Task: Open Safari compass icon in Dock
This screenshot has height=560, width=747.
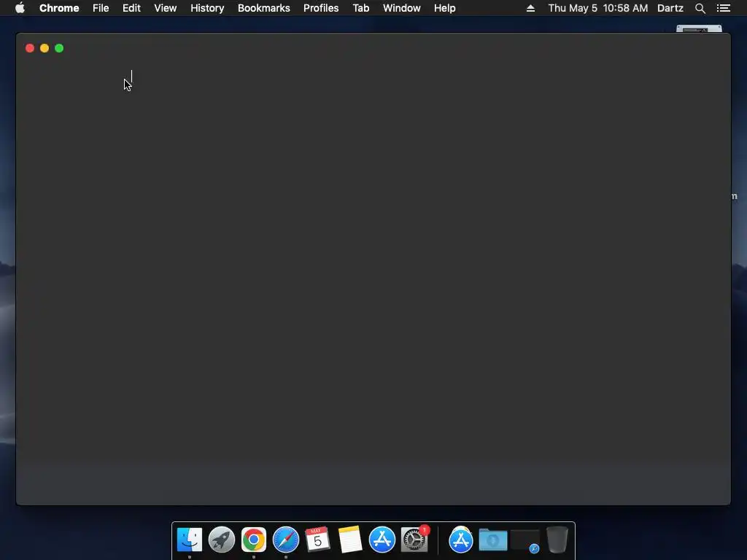Action: coord(286,540)
